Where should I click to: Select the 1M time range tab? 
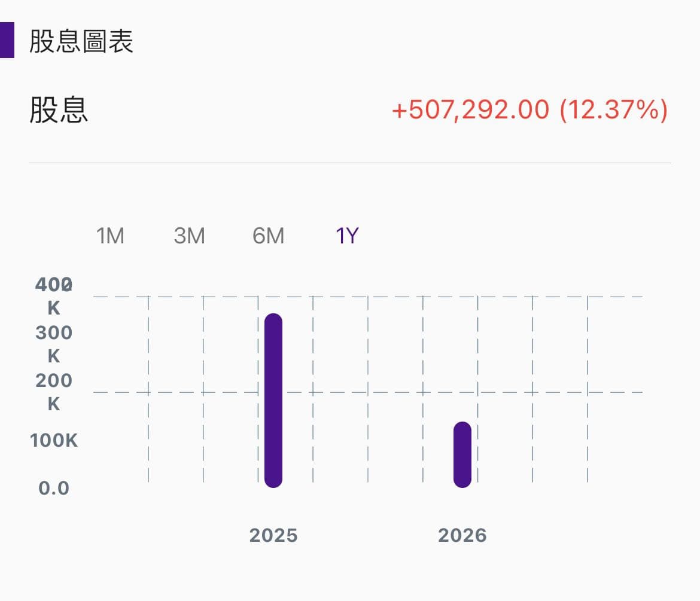[110, 236]
